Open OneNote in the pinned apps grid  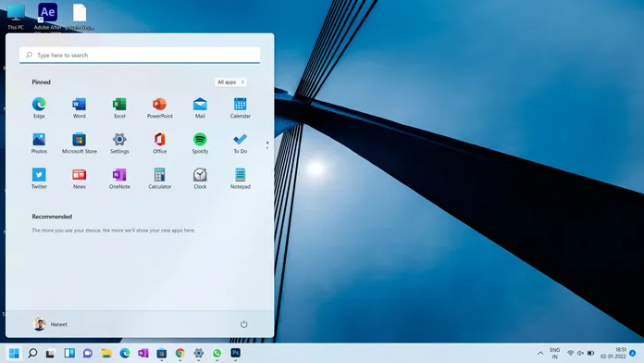(x=119, y=179)
